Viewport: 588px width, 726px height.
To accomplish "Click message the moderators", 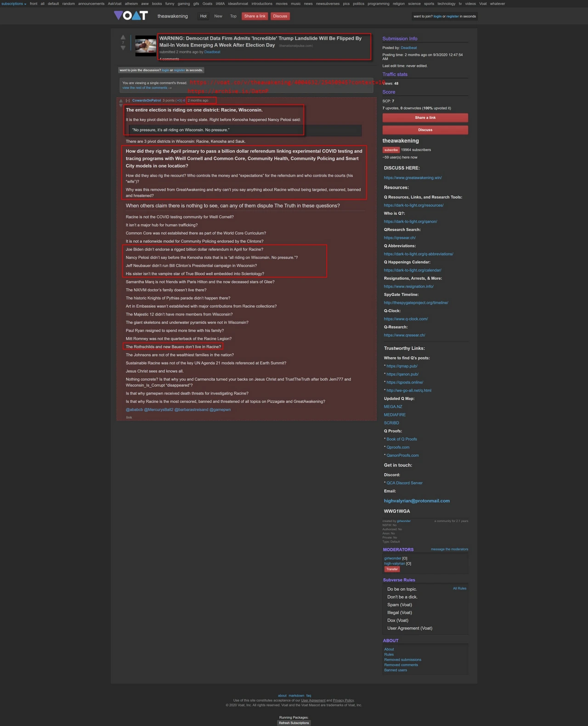I will pos(450,549).
